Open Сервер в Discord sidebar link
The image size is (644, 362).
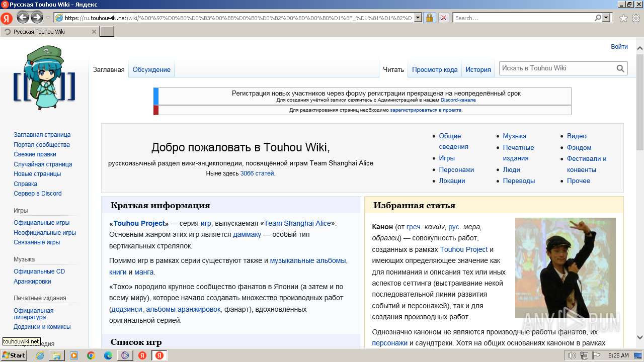coord(38,194)
